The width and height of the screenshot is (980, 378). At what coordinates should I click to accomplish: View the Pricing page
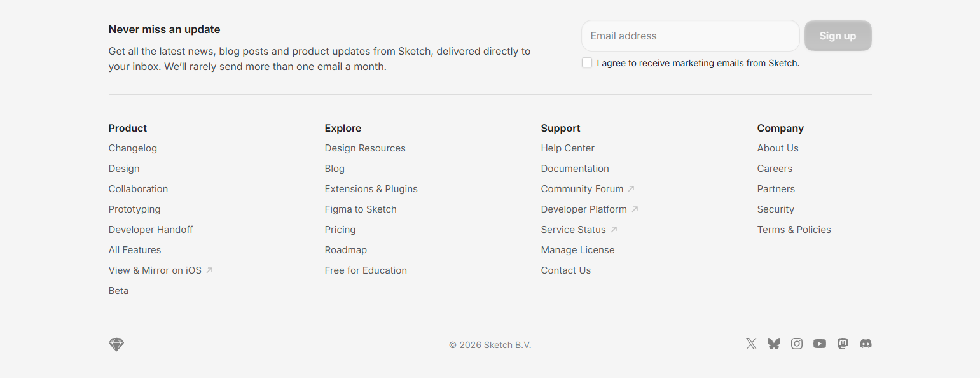(340, 229)
